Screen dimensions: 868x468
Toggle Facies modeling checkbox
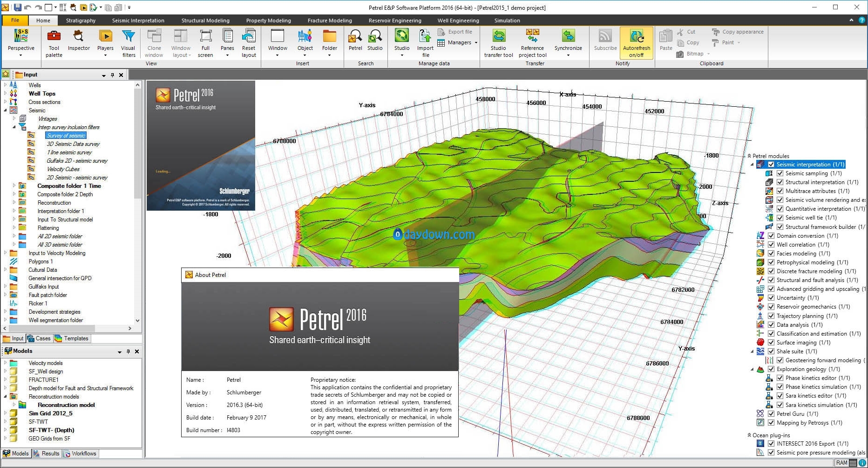[771, 254]
